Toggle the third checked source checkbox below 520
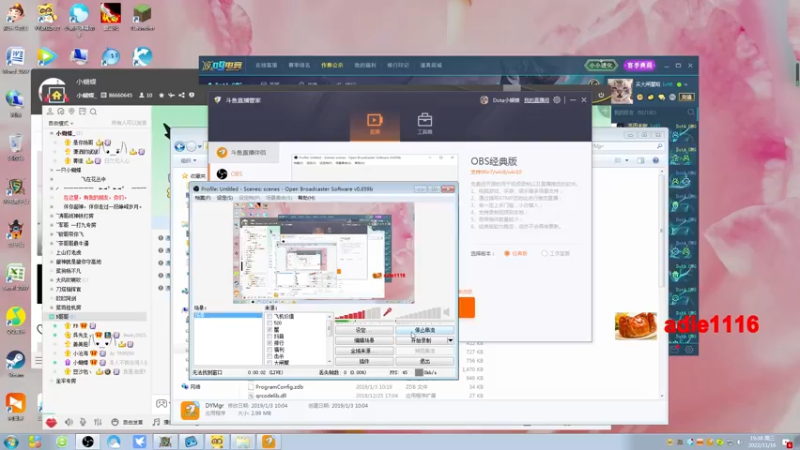 (x=269, y=330)
